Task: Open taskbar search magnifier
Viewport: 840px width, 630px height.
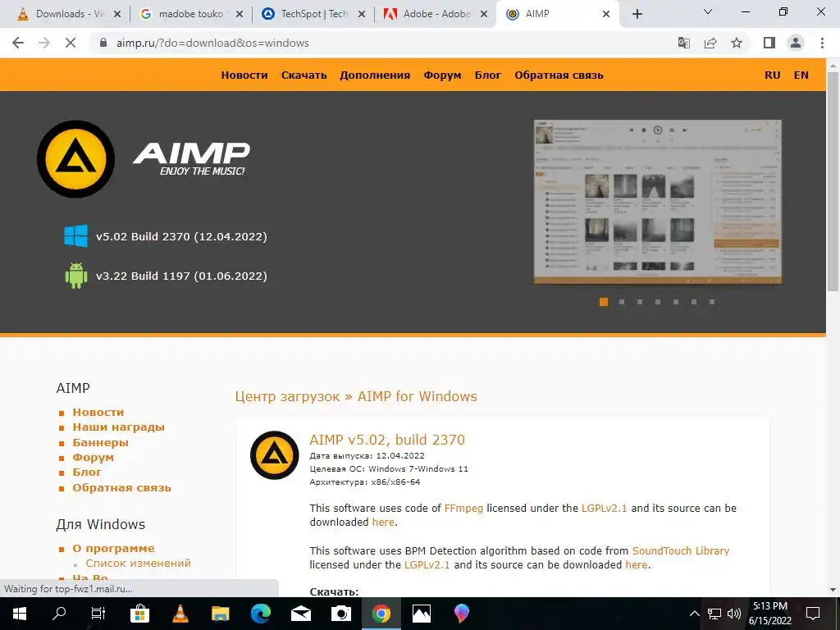Action: pos(59,614)
